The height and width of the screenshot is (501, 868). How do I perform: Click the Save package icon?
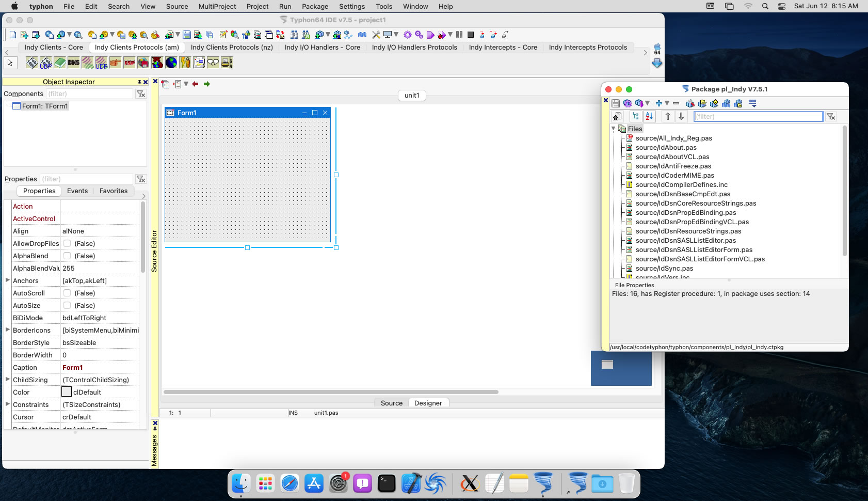point(616,103)
